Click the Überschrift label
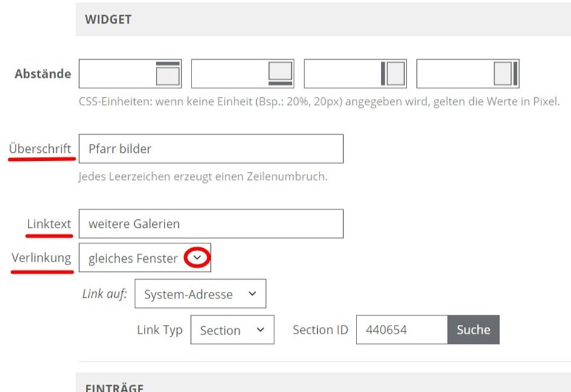Image resolution: width=571 pixels, height=392 pixels. (40, 149)
